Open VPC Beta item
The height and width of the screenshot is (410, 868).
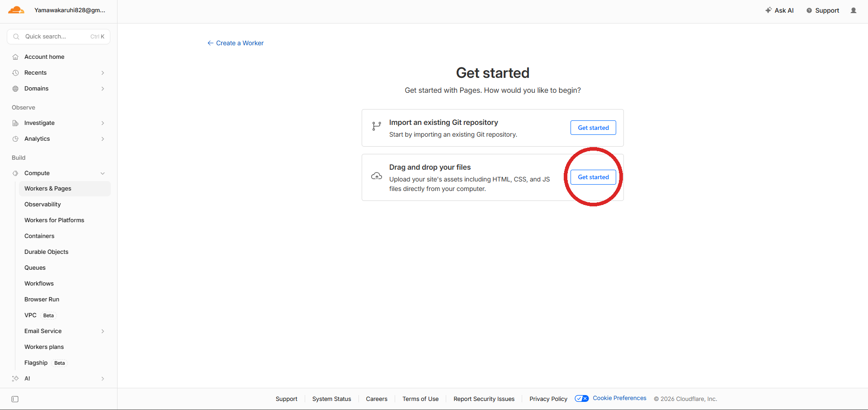click(x=40, y=315)
